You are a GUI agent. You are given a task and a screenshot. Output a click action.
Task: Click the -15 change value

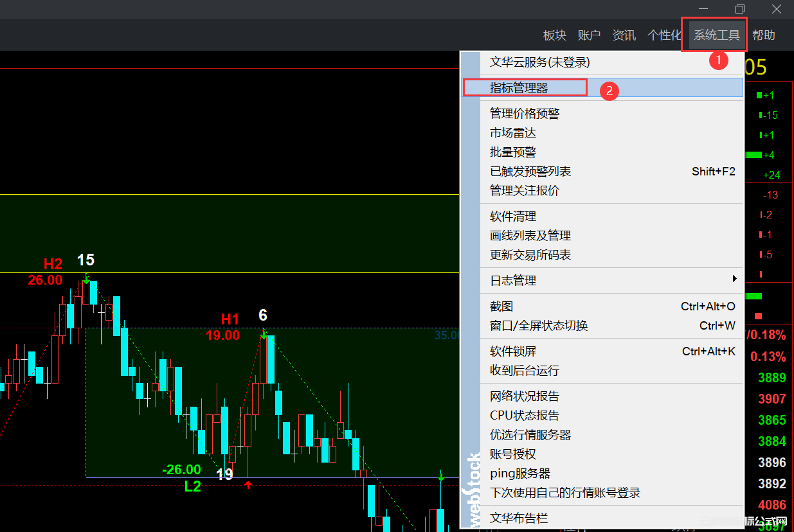pos(770,116)
